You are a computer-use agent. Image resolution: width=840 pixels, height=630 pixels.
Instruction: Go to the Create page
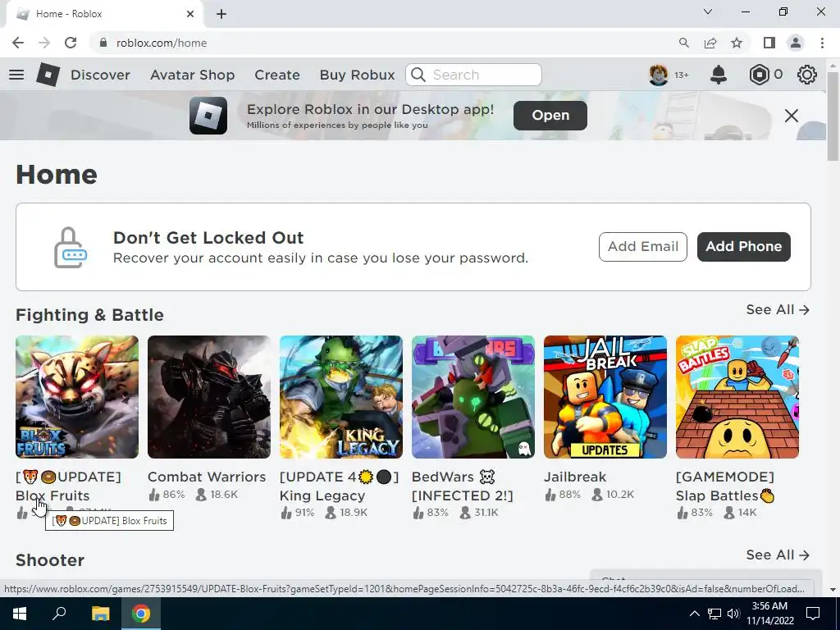click(277, 75)
